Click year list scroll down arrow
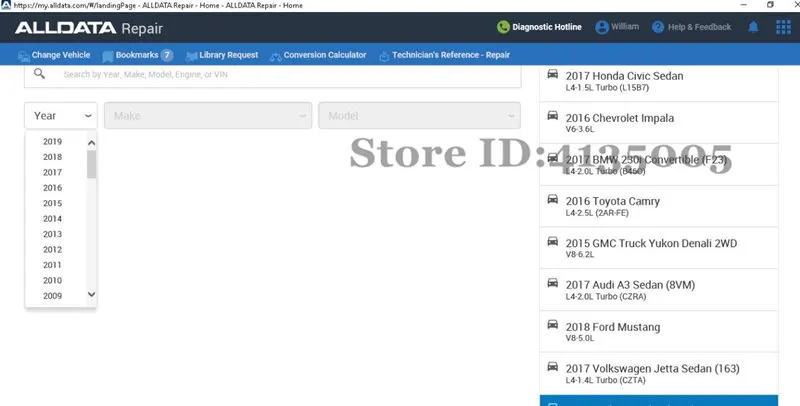 [91, 294]
